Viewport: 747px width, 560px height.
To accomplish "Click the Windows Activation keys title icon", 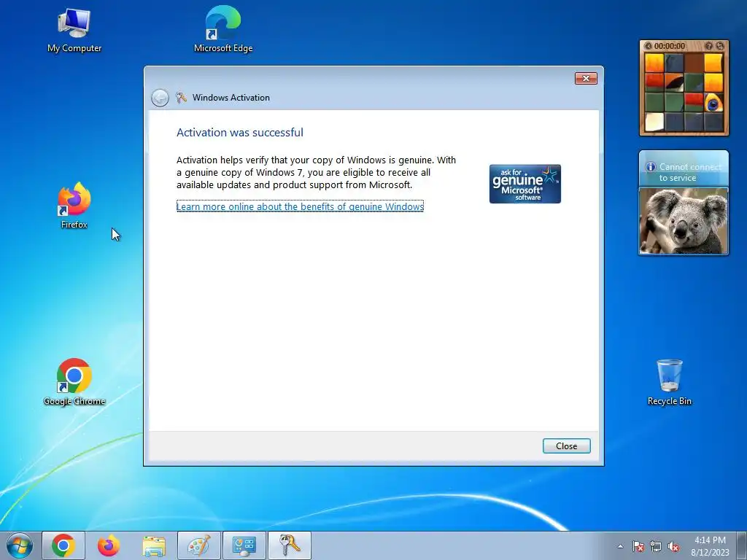I will 181,98.
